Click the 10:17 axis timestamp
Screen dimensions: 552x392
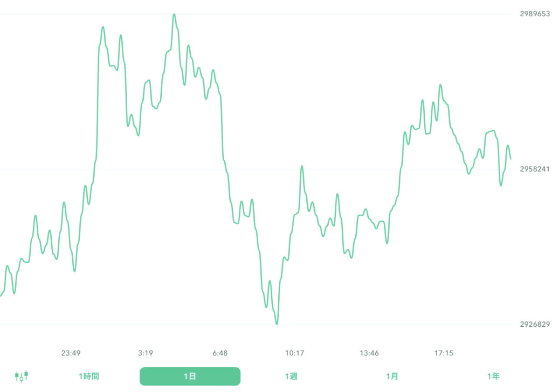click(x=294, y=353)
